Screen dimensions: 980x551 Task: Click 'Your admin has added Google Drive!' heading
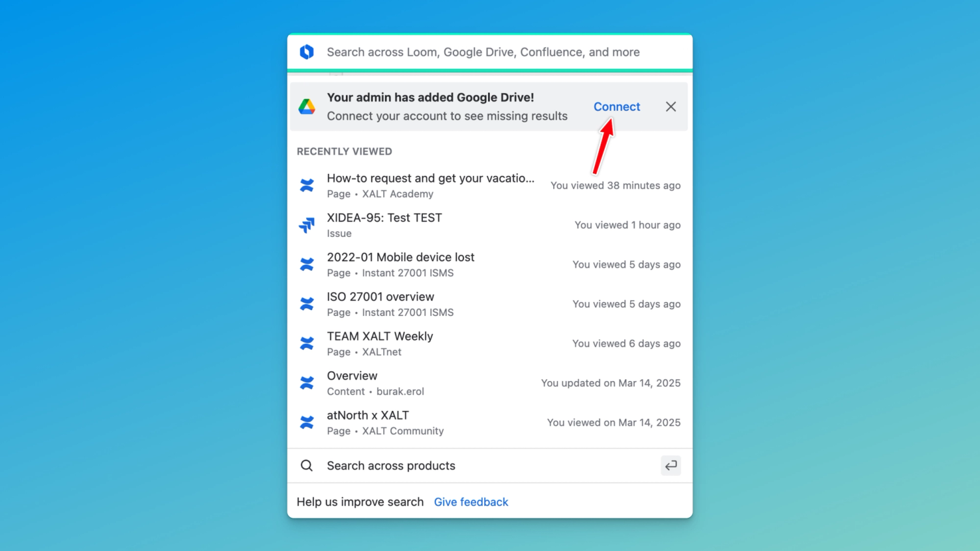point(430,98)
